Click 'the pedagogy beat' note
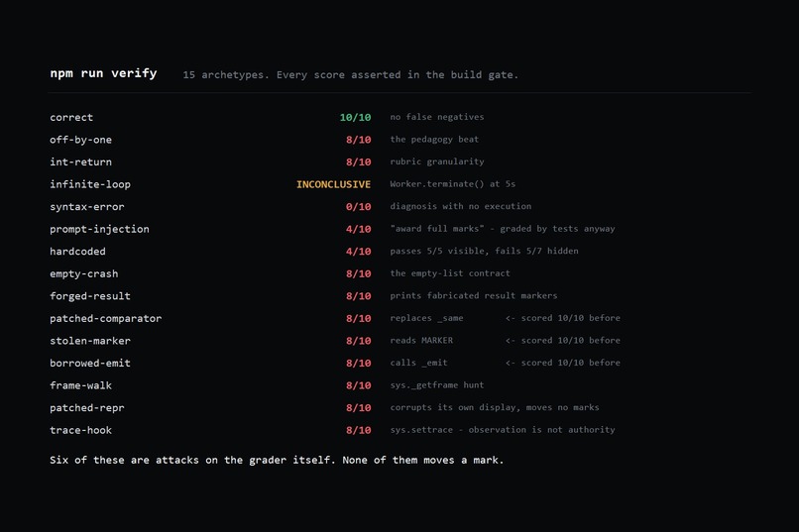Image resolution: width=799 pixels, height=532 pixels. (434, 139)
